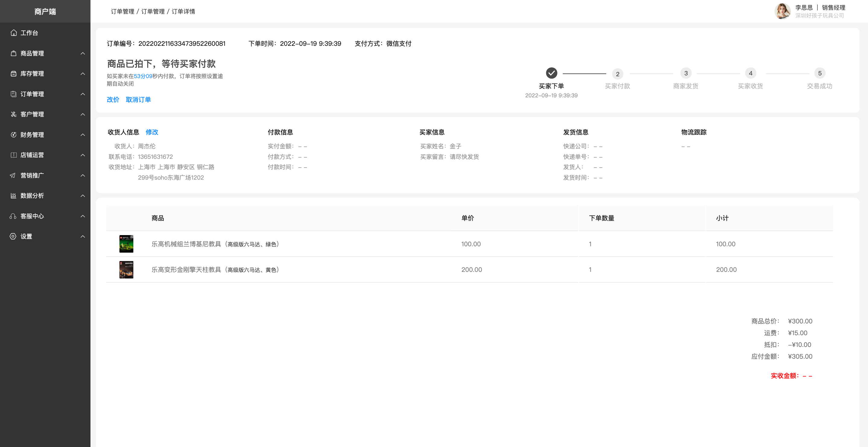This screenshot has height=447, width=868.
Task: Click the 深圳好孩子玩具公司 company name
Action: [819, 15]
